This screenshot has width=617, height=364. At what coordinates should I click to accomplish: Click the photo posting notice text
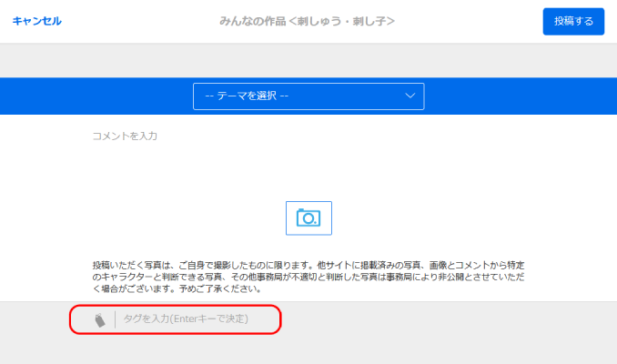308,277
